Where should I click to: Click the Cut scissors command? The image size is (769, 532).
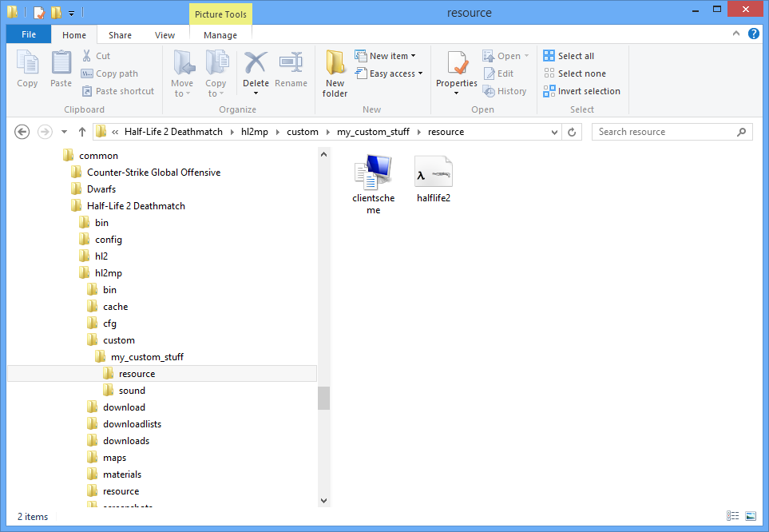96,56
